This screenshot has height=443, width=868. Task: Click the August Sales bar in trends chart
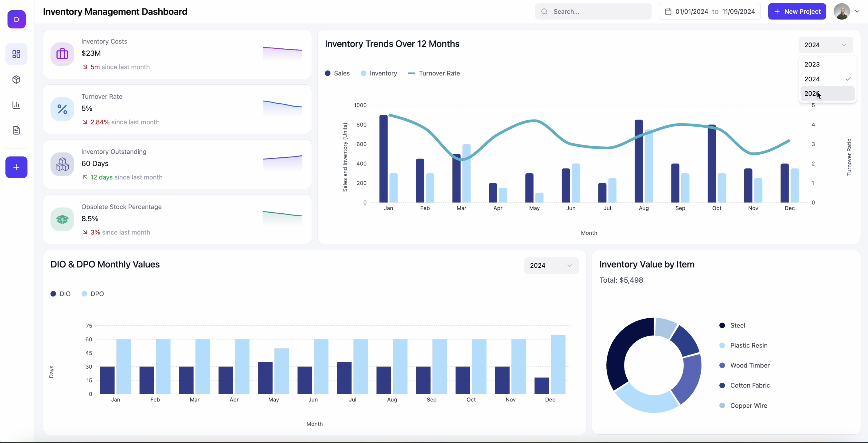click(x=639, y=161)
